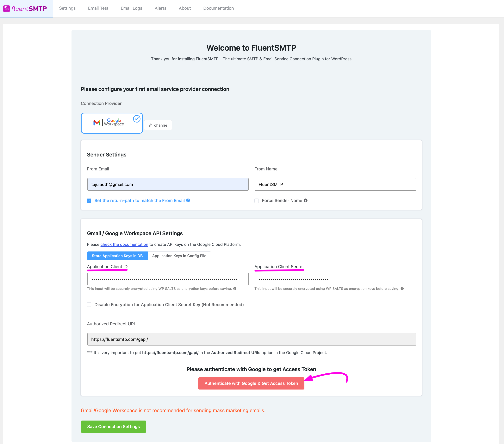504x444 pixels.
Task: Toggle the return-path match checkbox
Action: (89, 200)
